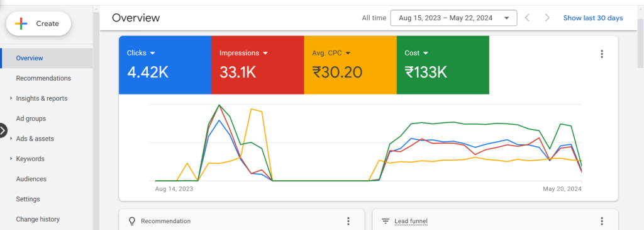Expand the Keywords sidebar section
The width and height of the screenshot is (644, 230).
pos(30,159)
